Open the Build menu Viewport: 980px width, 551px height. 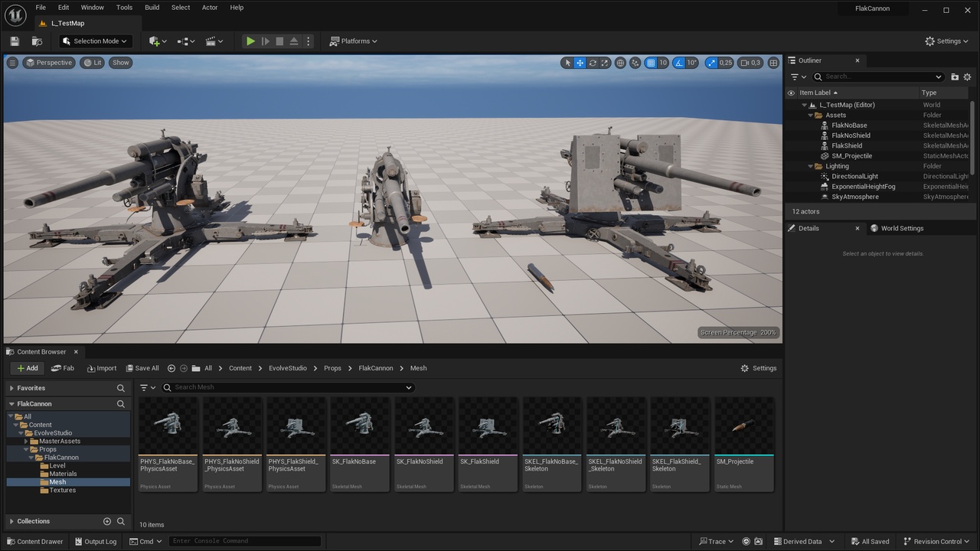(x=152, y=8)
